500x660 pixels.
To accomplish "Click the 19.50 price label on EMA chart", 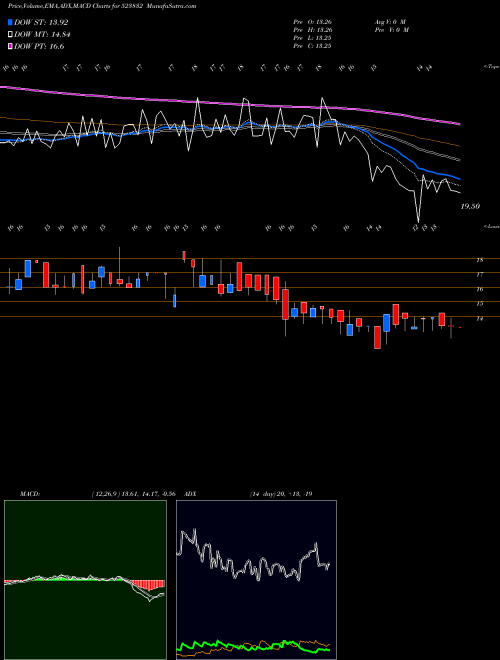I will pyautogui.click(x=470, y=207).
